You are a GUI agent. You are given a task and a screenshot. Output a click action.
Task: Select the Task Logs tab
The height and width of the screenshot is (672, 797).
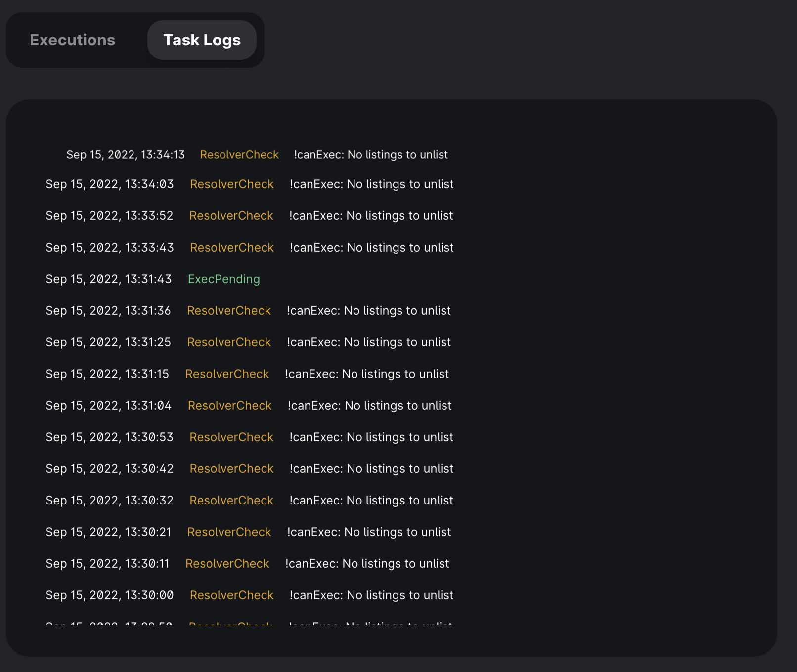tap(202, 40)
